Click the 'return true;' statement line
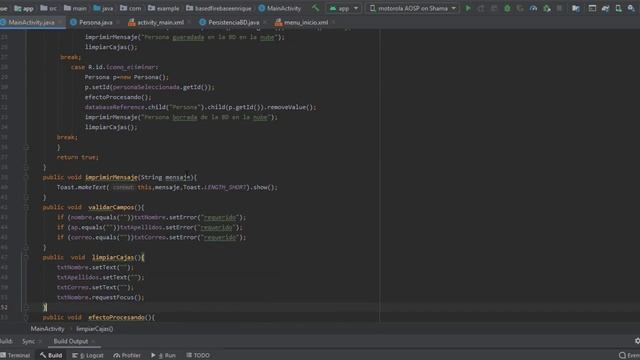640x360 pixels. 78,157
